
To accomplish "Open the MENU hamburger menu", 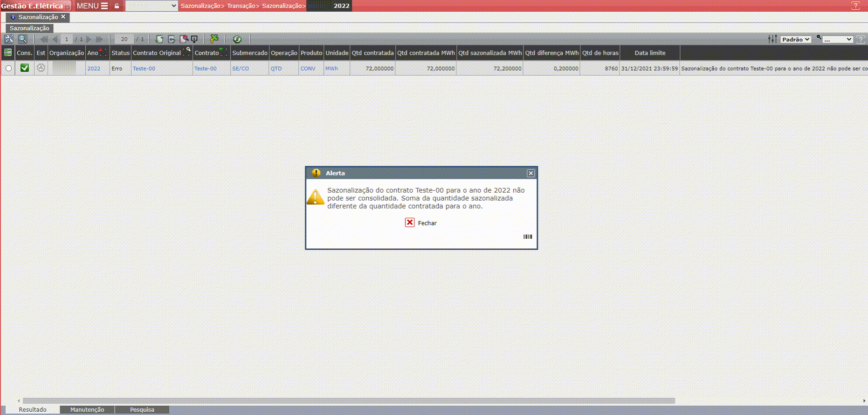I will 92,6.
